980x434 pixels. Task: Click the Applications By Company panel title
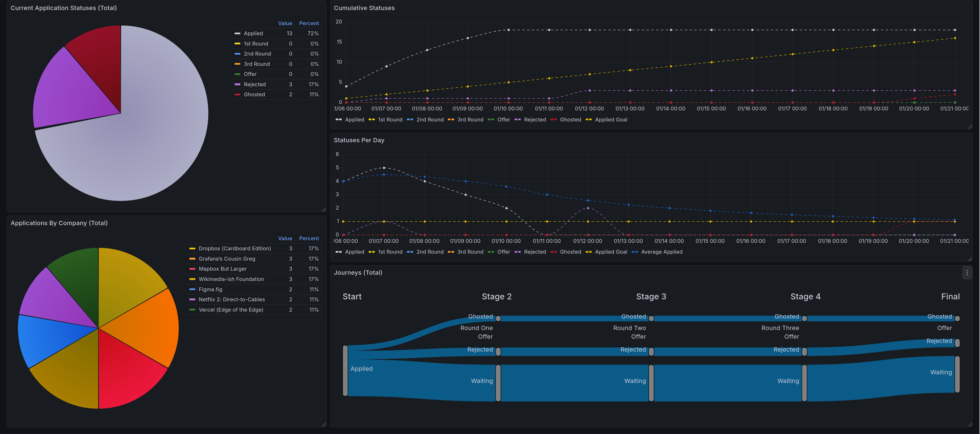click(59, 223)
